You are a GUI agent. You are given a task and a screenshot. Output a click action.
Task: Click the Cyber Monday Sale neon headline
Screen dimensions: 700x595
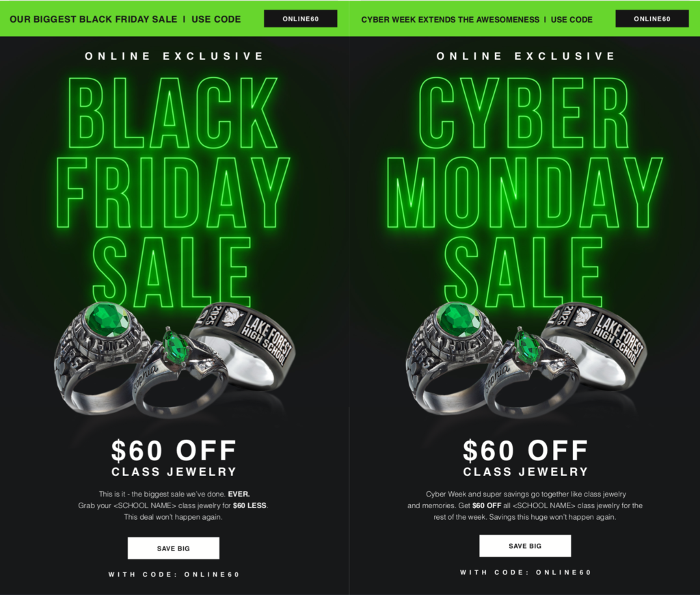(524, 192)
